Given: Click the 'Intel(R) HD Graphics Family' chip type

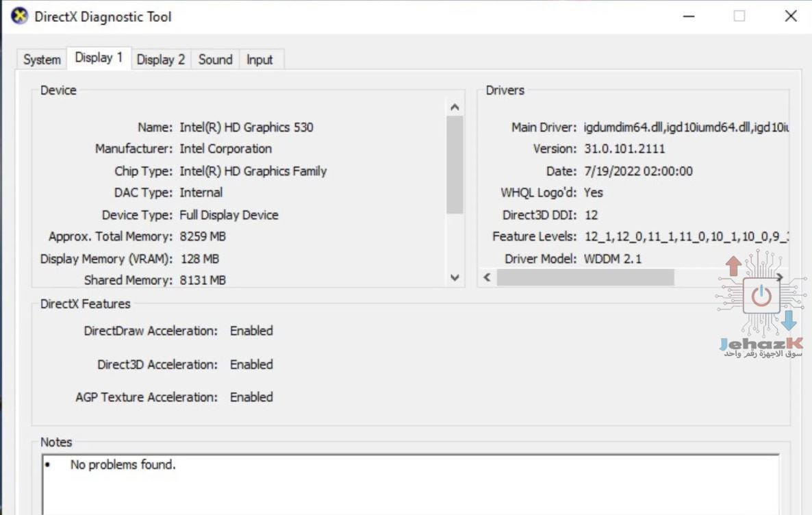Looking at the screenshot, I should [x=253, y=171].
